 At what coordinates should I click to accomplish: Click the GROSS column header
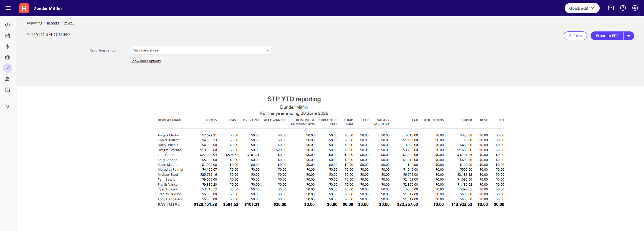pyautogui.click(x=211, y=120)
